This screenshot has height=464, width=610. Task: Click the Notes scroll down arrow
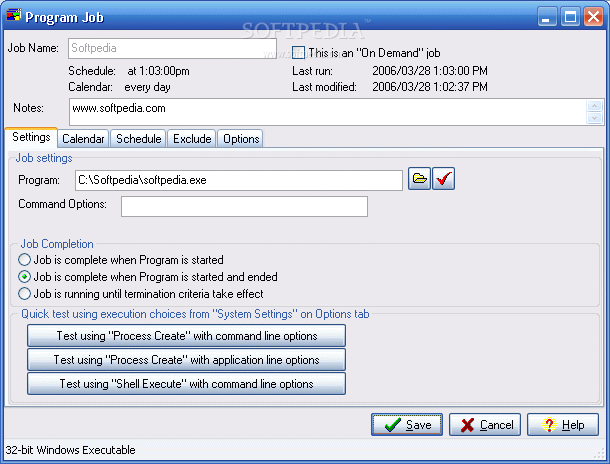click(594, 118)
